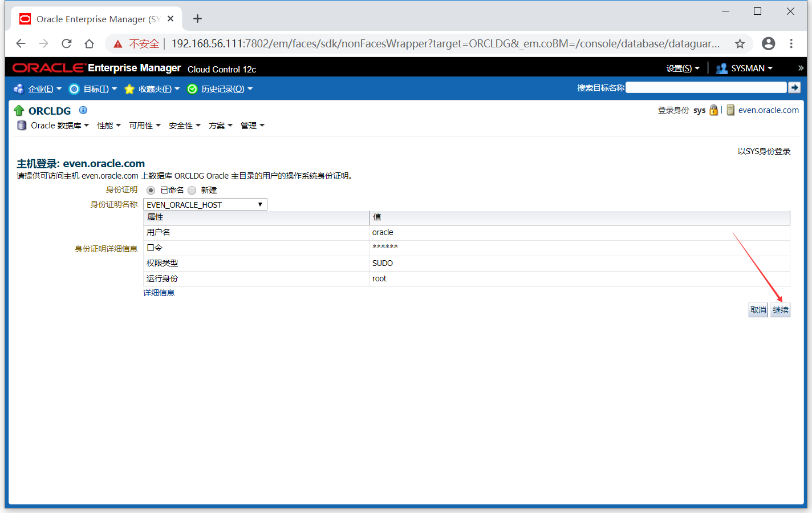The height and width of the screenshot is (513, 812).
Task: Open the SYSMAN user dropdown
Action: click(x=752, y=68)
